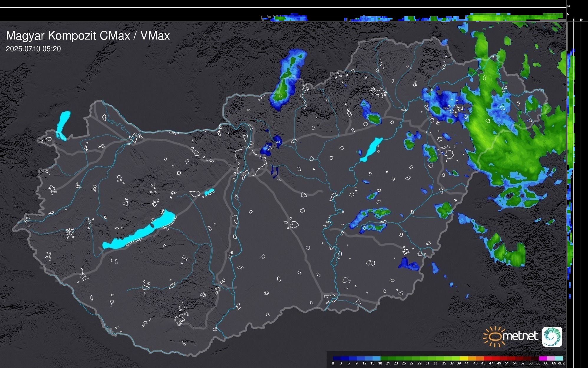
Task: Click the teal swirl app icon
Action: tap(552, 336)
